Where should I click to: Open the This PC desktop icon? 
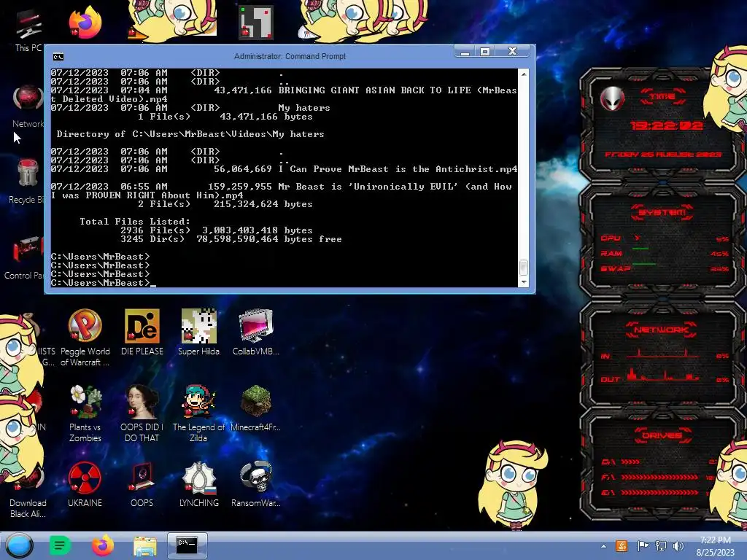[28, 31]
